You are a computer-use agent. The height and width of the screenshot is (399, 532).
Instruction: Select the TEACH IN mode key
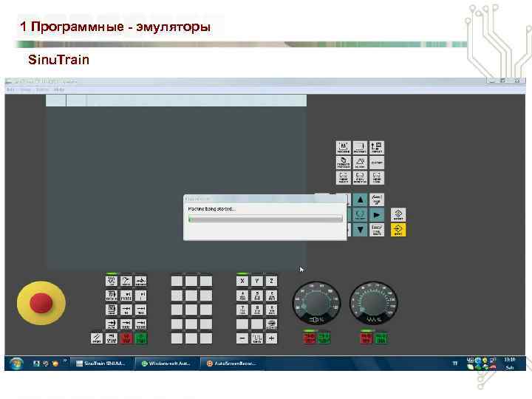(112, 296)
